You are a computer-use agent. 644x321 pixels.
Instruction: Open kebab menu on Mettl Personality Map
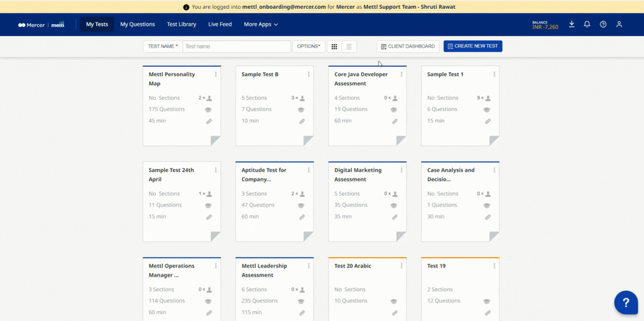tap(216, 74)
